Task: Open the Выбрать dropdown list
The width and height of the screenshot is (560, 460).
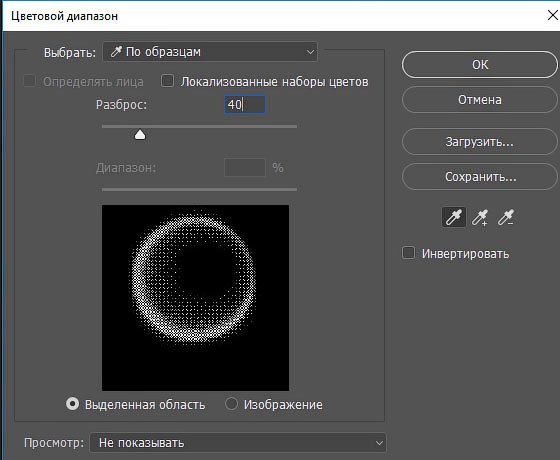Action: pos(210,52)
